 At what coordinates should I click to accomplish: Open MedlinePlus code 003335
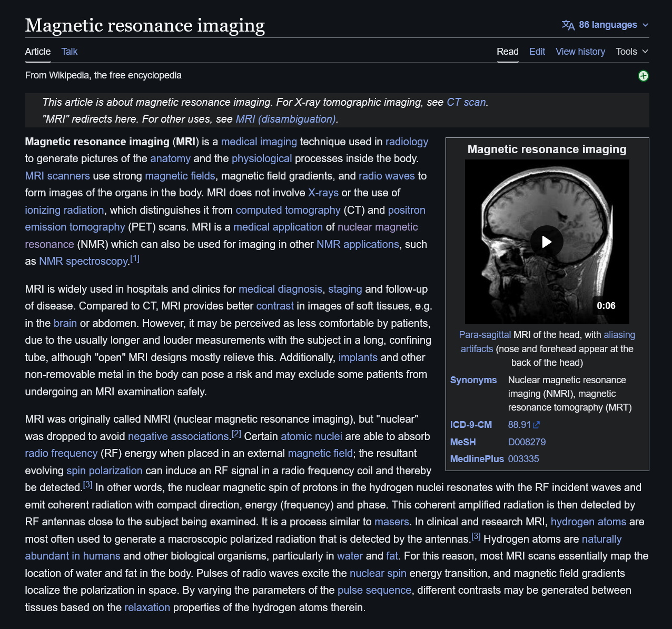(523, 459)
